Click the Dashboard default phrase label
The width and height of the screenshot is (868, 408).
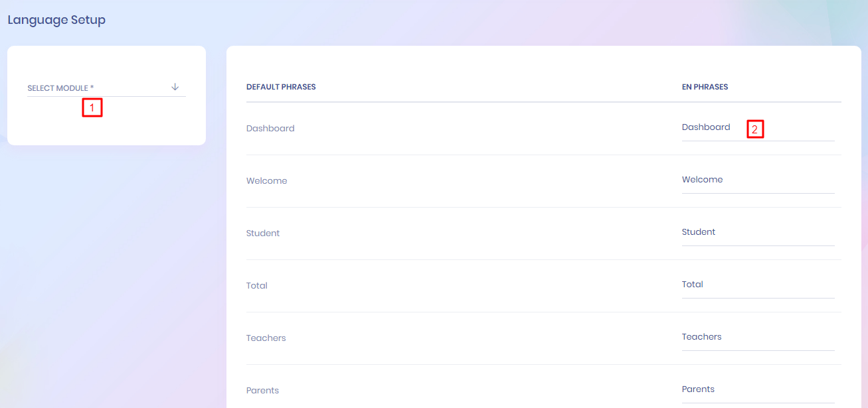[x=270, y=129]
